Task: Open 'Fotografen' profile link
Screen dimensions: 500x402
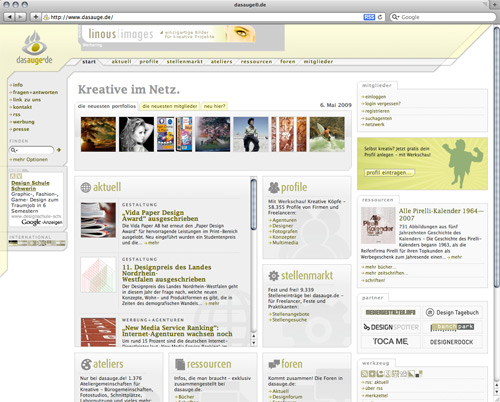Action: (x=285, y=231)
